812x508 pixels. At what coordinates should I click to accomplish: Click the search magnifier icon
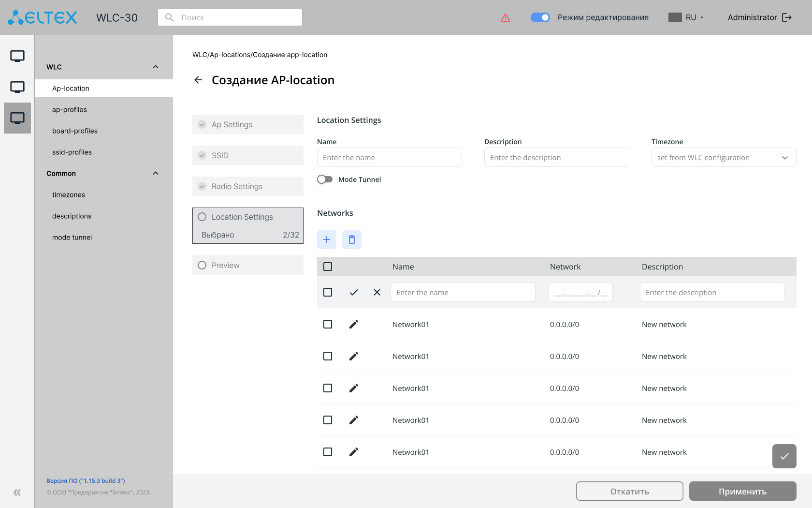(169, 17)
